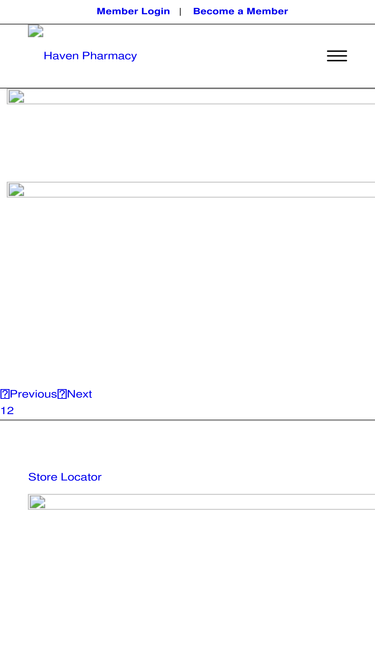375x667 pixels.
Task: Follow the Become a Member link
Action: 241,11
